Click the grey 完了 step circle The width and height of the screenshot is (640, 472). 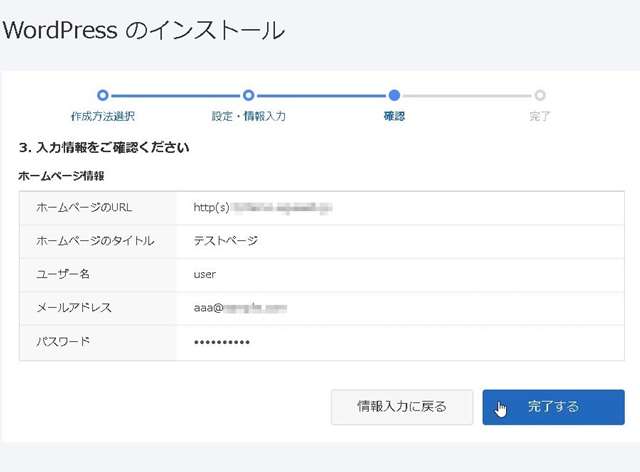pyautogui.click(x=540, y=96)
